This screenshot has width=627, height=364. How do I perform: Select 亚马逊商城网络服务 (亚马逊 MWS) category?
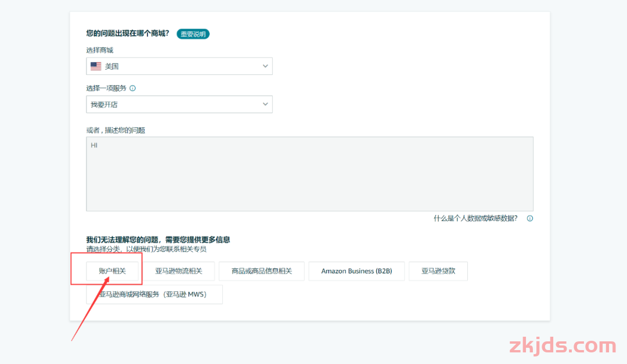point(154,294)
